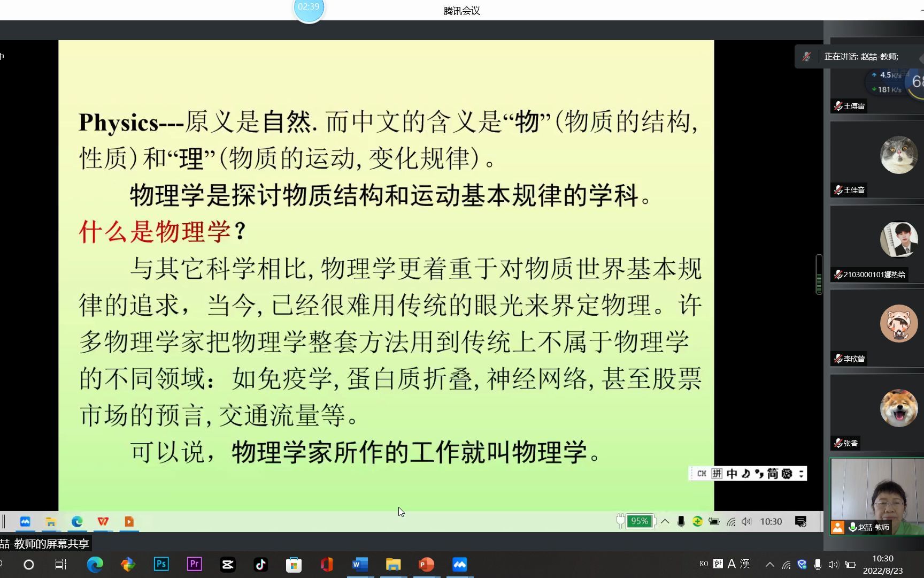
Task: Launch Photoshop from the taskbar
Action: coord(161,564)
